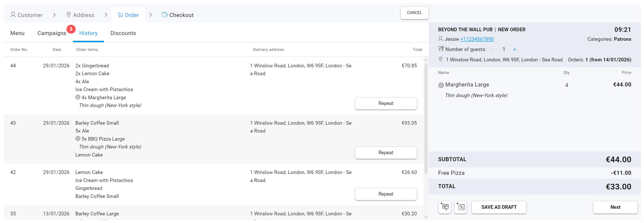The image size is (644, 223).
Task: Open the Discounts tab
Action: pos(123,33)
